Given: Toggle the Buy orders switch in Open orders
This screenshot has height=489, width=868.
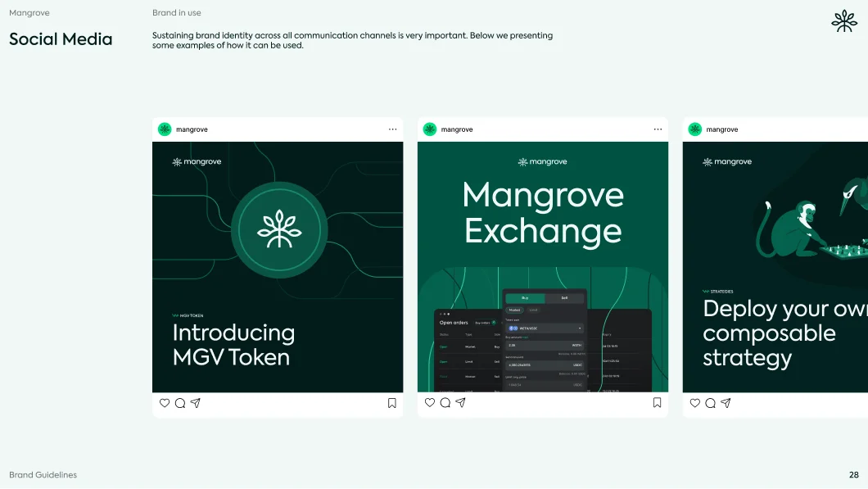Looking at the screenshot, I should coord(494,323).
